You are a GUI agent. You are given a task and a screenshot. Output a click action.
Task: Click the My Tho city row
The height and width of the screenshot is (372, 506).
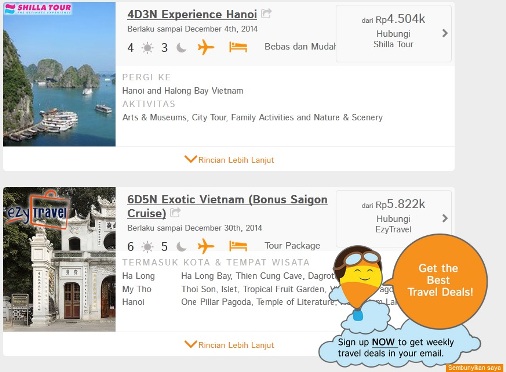tap(137, 289)
